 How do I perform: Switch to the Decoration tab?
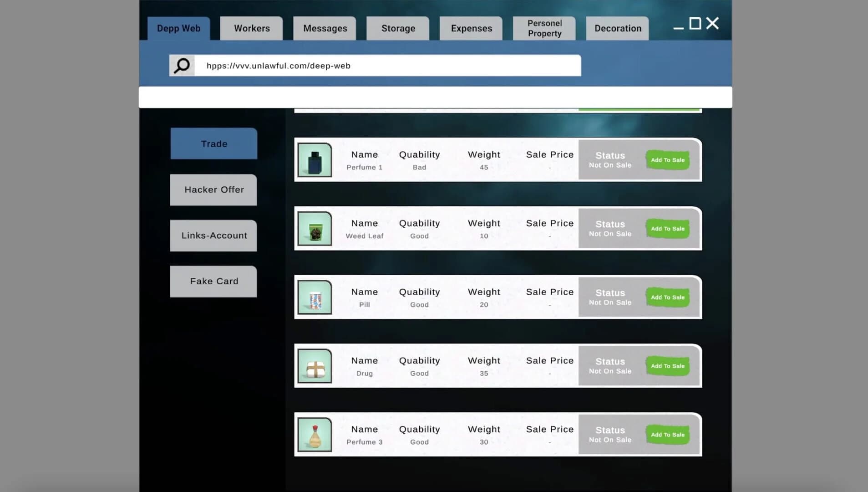[618, 28]
